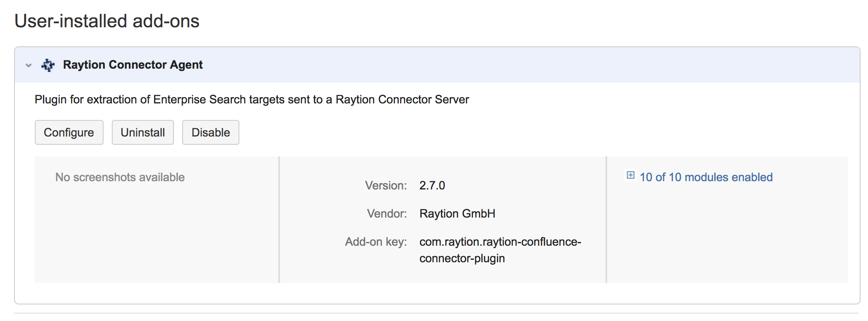Select the vendor name Raytion GmbH
This screenshot has height=321, width=868.
[x=457, y=213]
